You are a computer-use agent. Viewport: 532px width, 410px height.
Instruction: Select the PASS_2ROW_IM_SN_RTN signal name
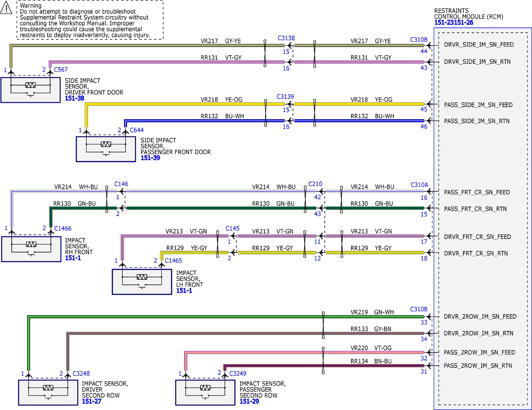tap(478, 366)
